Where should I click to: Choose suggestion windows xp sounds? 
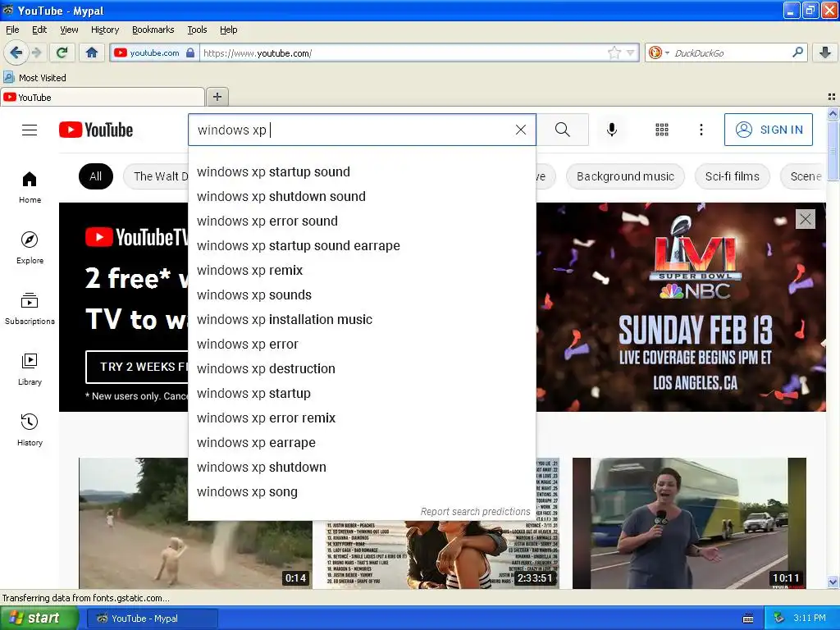pos(362,295)
